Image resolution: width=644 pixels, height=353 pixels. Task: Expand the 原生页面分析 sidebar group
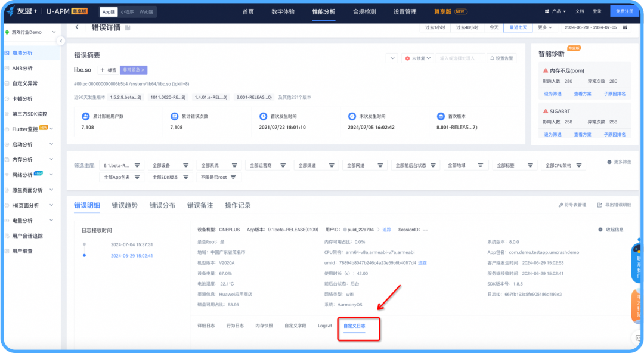pos(51,190)
